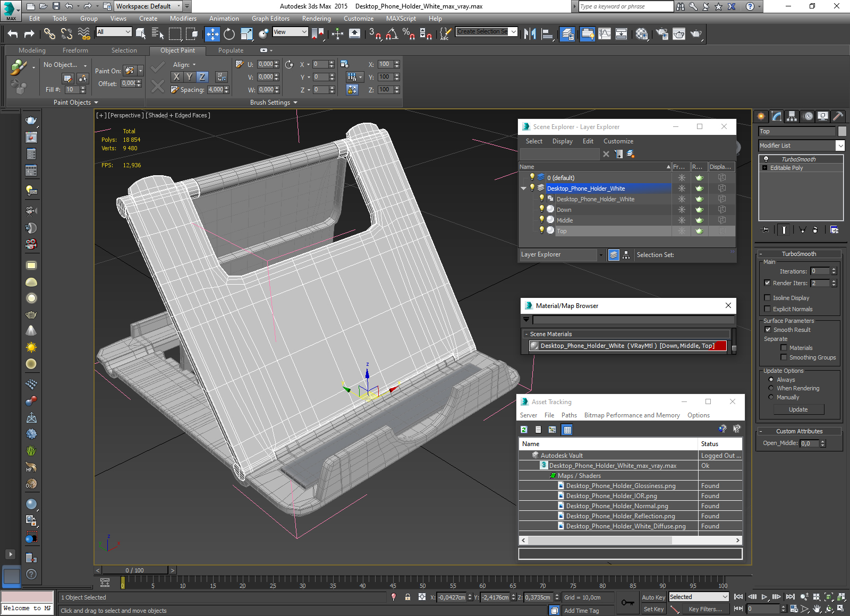
Task: Uncheck the Smooth Result checkbox
Action: point(767,330)
